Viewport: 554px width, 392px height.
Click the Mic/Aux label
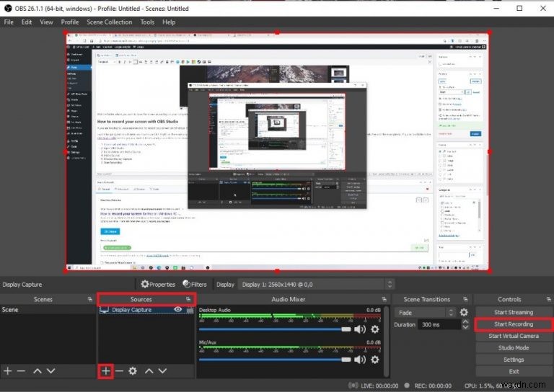click(208, 342)
